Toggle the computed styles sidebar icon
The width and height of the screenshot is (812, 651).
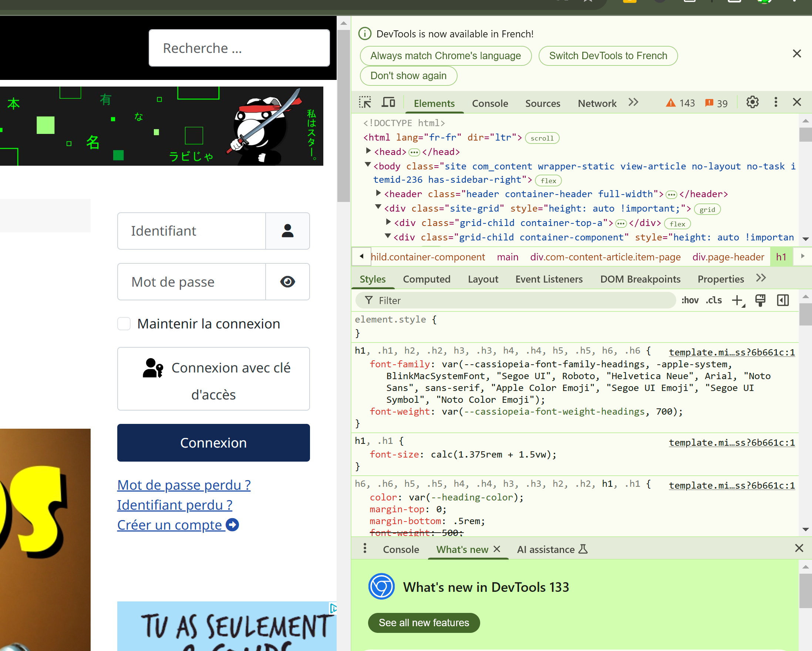783,300
